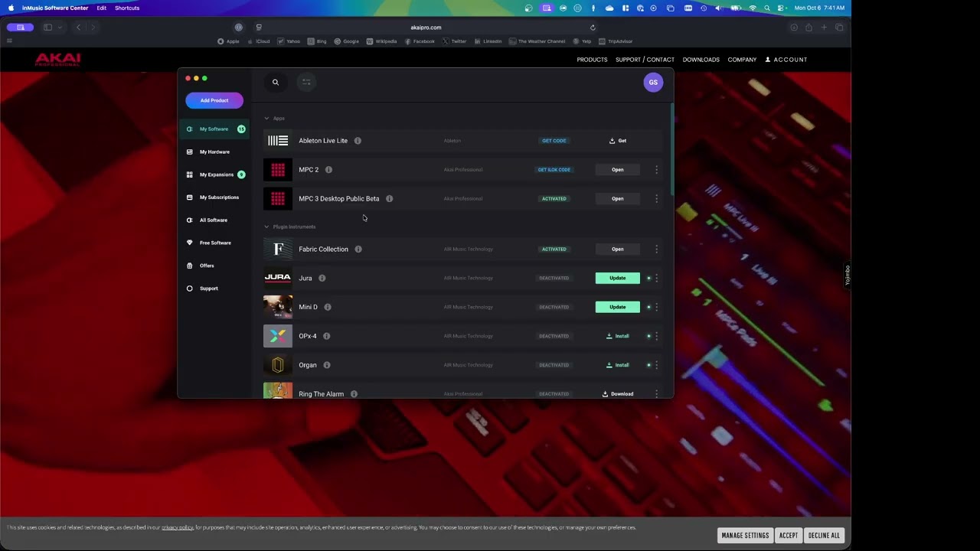Viewport: 980px width, 551px height.
Task: Show info icon next to Organ
Action: (x=327, y=365)
